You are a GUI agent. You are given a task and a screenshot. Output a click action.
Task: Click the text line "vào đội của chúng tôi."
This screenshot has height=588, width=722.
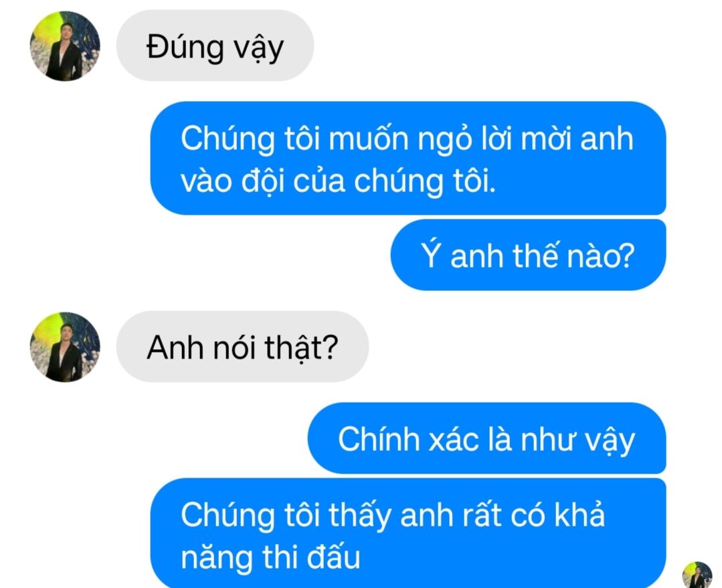click(339, 181)
